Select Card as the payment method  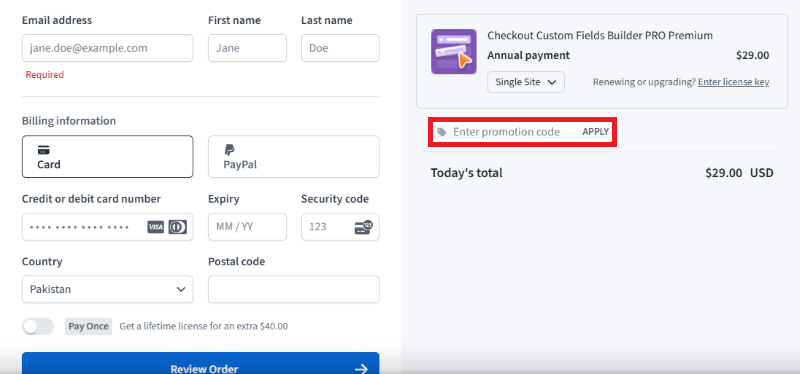108,157
